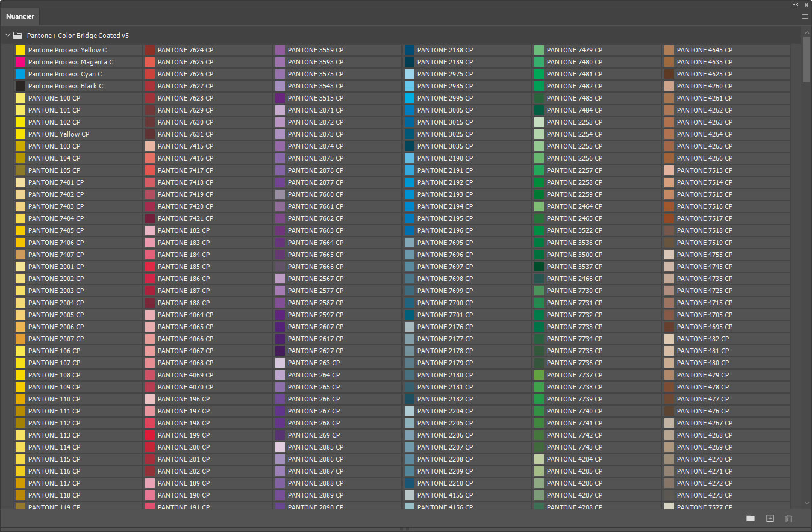The height and width of the screenshot is (532, 812).
Task: Delete selected swatch using the trash icon
Action: click(x=789, y=518)
